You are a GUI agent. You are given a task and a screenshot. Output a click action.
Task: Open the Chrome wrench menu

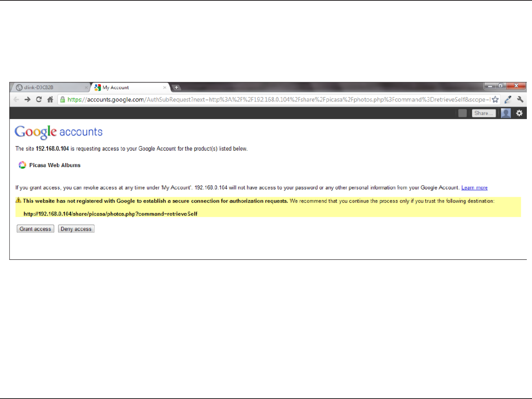[520, 99]
